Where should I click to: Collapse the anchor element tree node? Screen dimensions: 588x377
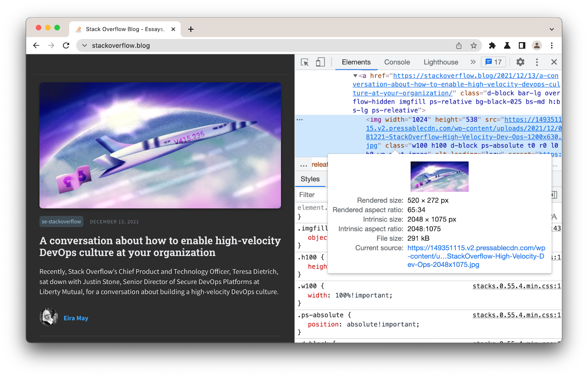[x=355, y=76]
